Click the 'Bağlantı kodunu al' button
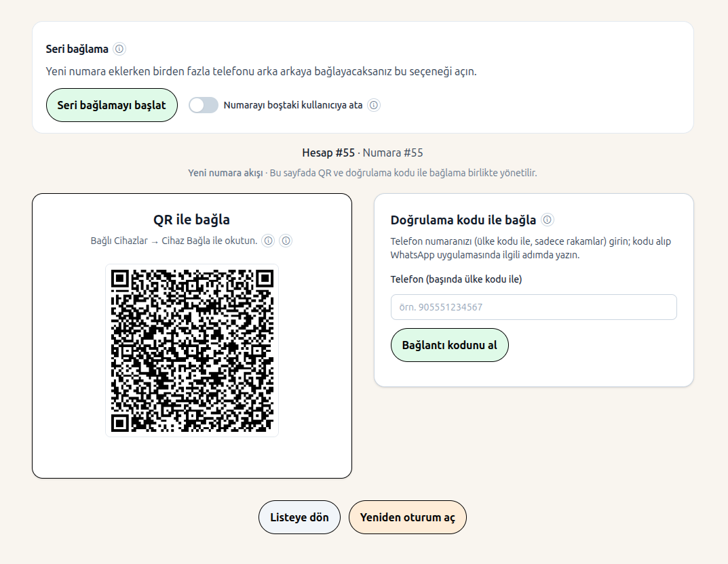The height and width of the screenshot is (564, 728). coord(449,345)
